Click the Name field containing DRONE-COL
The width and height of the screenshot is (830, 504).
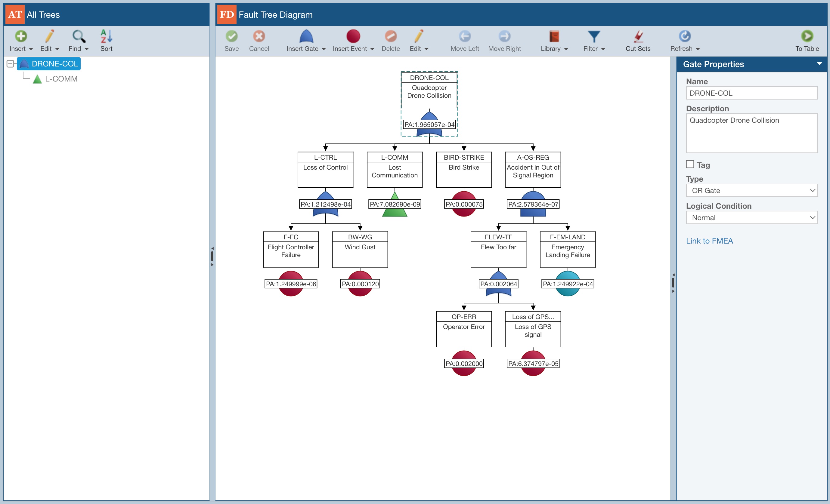(x=751, y=93)
